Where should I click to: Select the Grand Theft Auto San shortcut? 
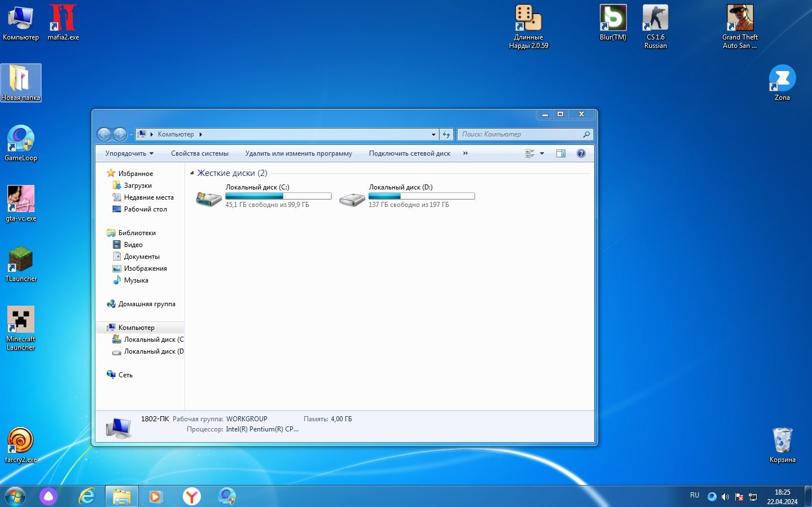pos(740,27)
